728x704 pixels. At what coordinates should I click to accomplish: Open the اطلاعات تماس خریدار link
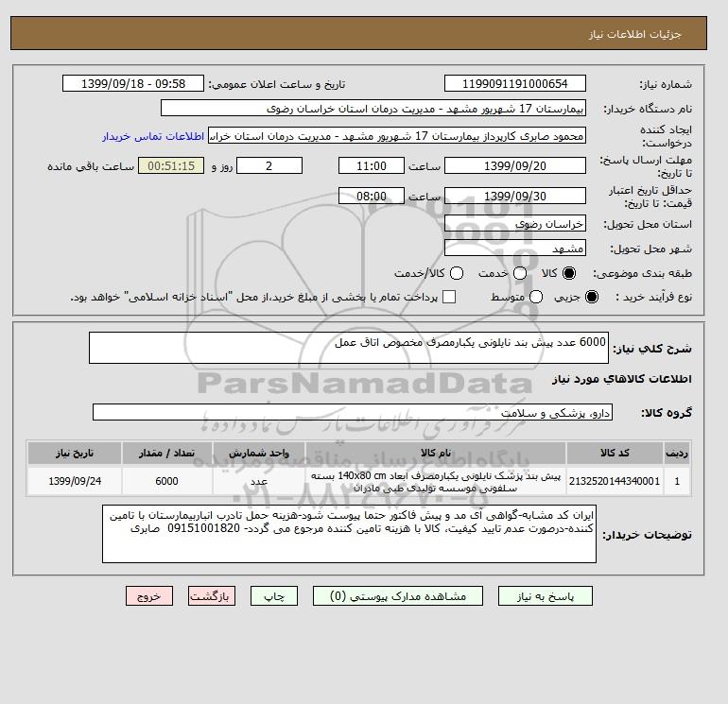point(153,136)
